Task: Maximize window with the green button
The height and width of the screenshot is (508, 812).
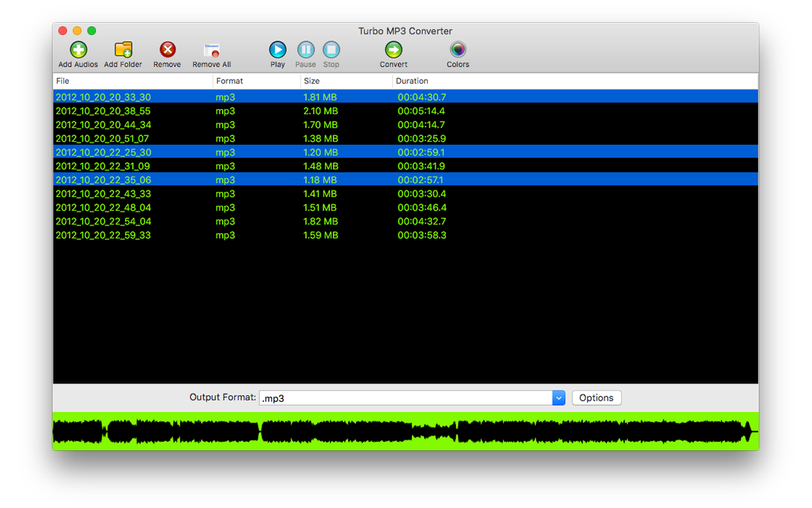Action: tap(91, 30)
